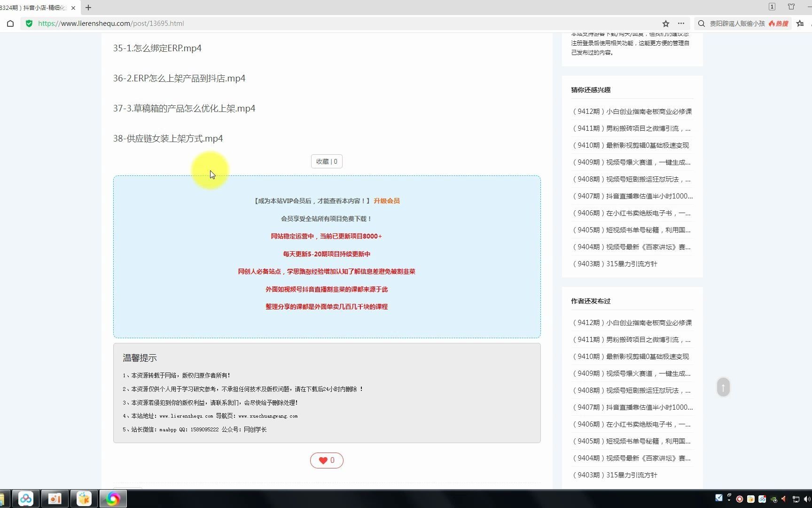Open the NVIDIA tray icon
The height and width of the screenshot is (508, 812).
(773, 500)
